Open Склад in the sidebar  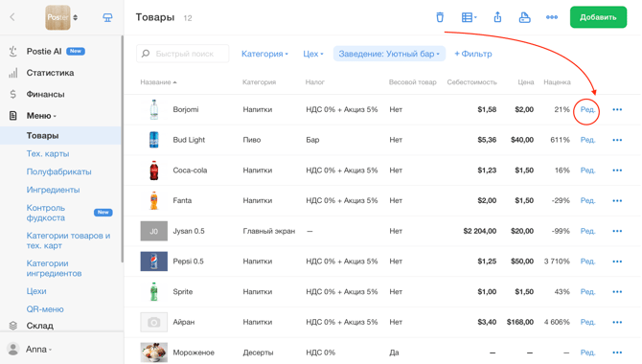(x=39, y=326)
